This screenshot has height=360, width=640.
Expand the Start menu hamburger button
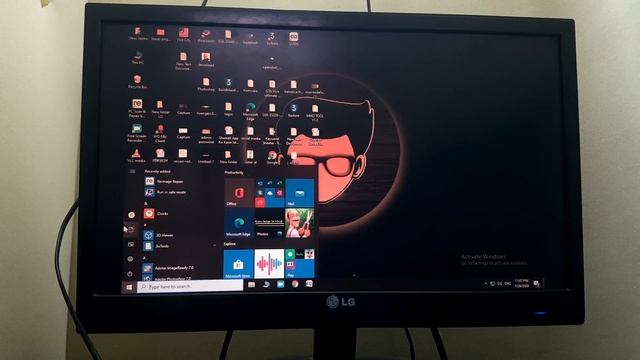click(x=132, y=171)
